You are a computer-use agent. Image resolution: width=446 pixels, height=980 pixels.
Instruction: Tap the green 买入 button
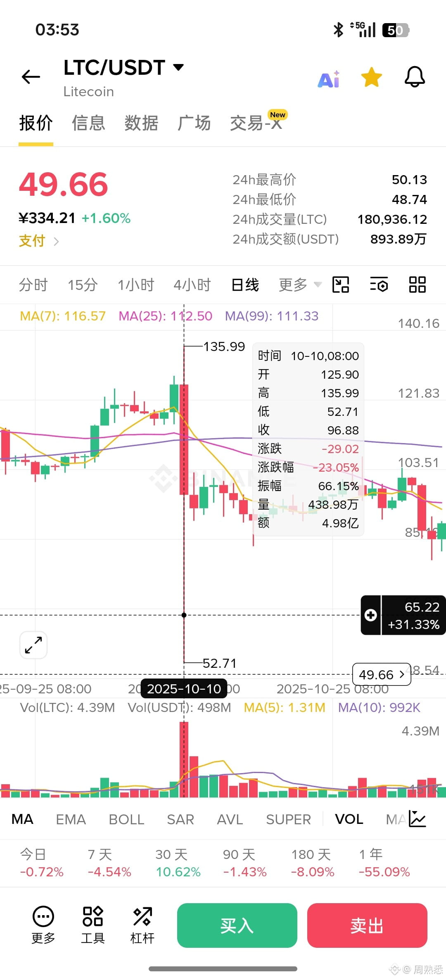[x=237, y=925]
